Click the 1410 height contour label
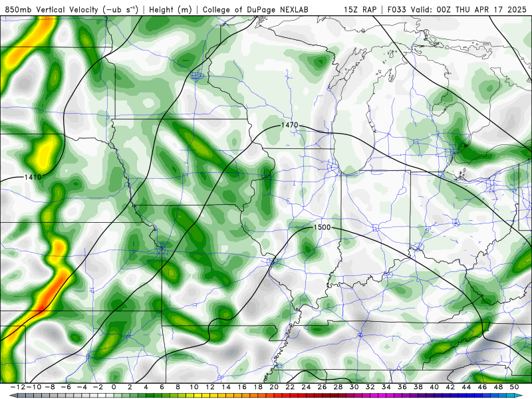Screen dimensions: 532x399 pos(33,177)
